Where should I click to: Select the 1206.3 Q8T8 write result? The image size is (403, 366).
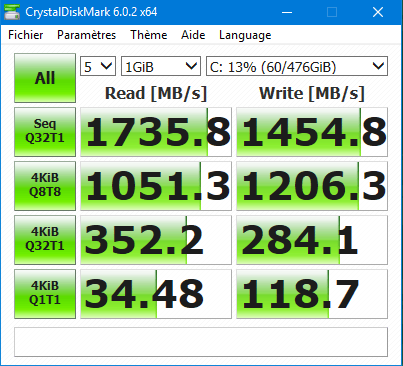[x=312, y=186]
